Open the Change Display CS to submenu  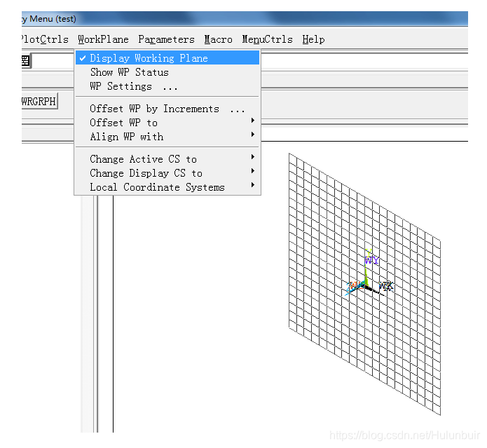click(146, 173)
